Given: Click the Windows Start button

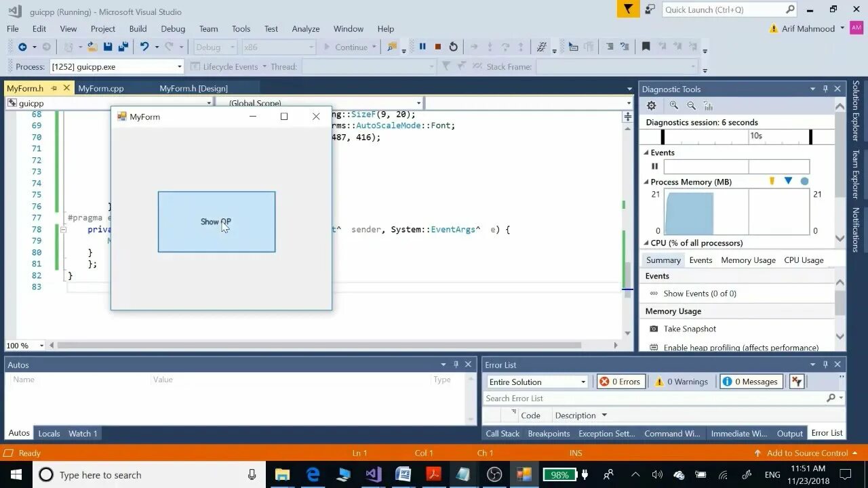Looking at the screenshot, I should pos(16,474).
